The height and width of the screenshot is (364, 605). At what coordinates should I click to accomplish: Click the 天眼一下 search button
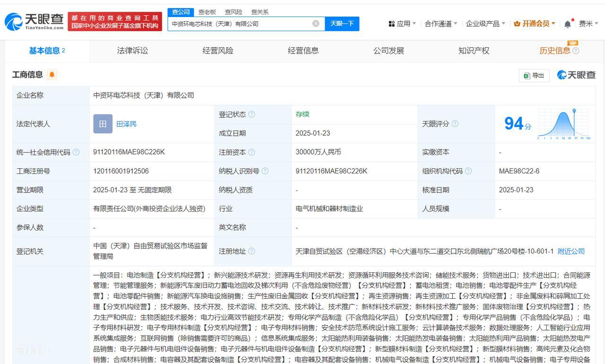342,24
